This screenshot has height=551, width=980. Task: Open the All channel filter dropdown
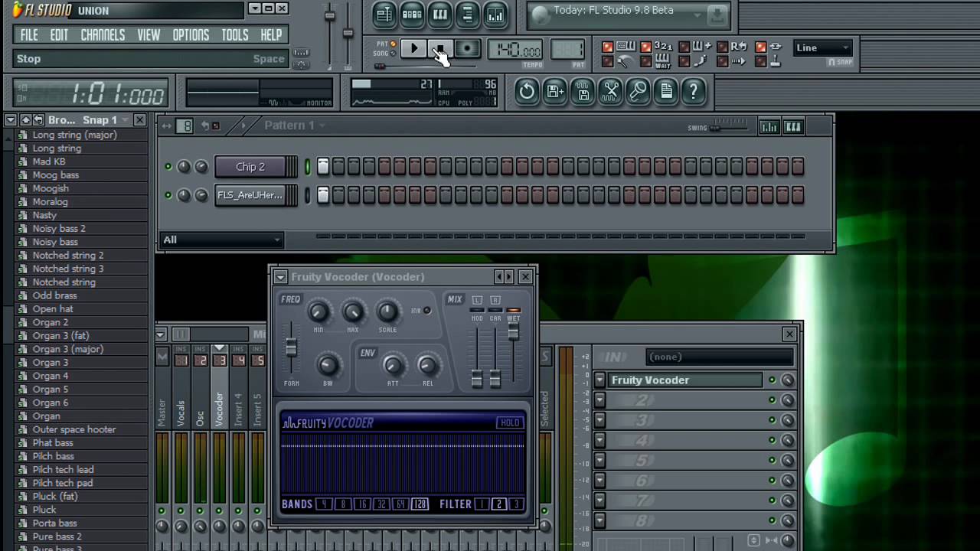[222, 240]
